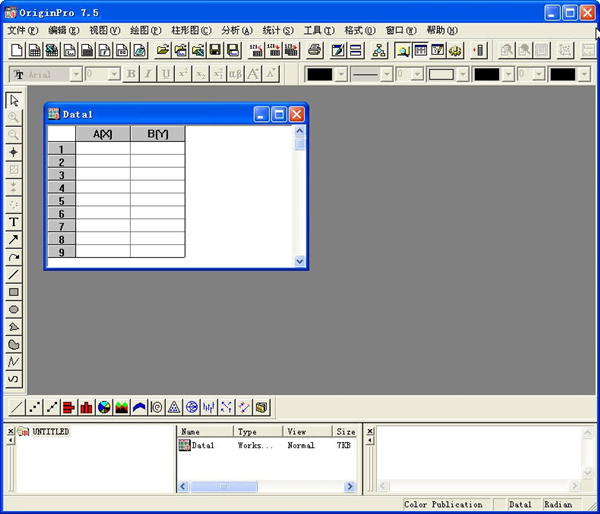Open the Arial font name dropdown

pos(76,74)
